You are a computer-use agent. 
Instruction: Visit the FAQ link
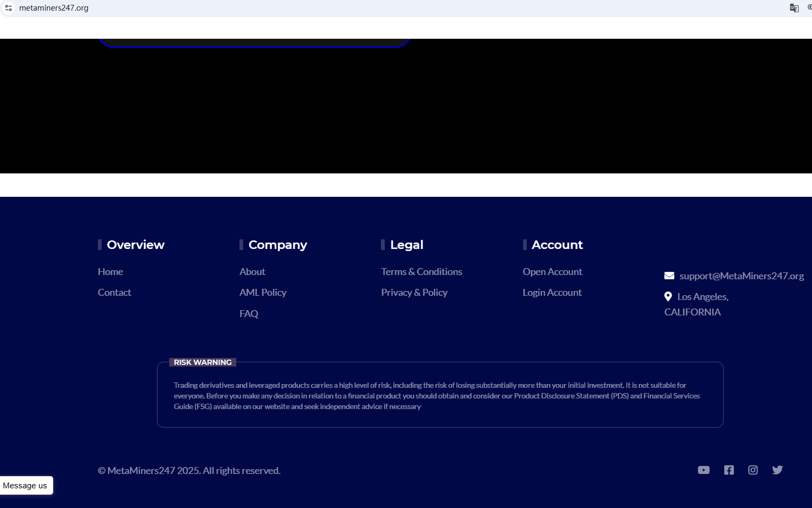(x=249, y=314)
